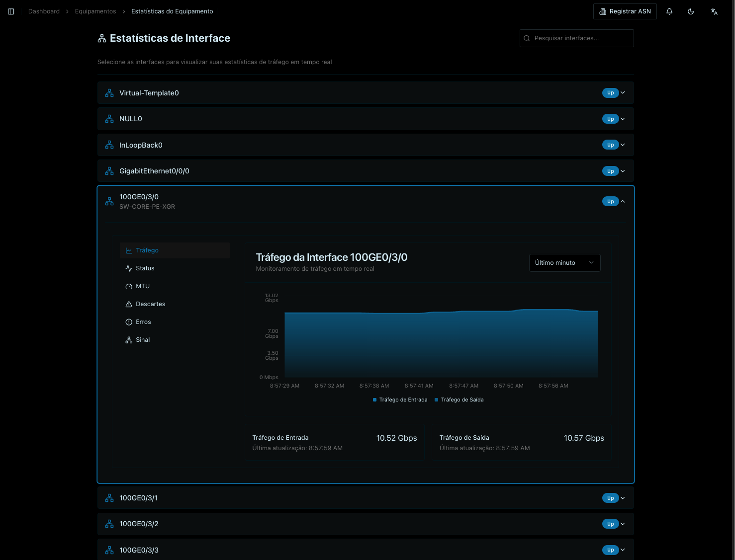Click the Sinal network icon
The image size is (735, 560).
pyautogui.click(x=129, y=339)
